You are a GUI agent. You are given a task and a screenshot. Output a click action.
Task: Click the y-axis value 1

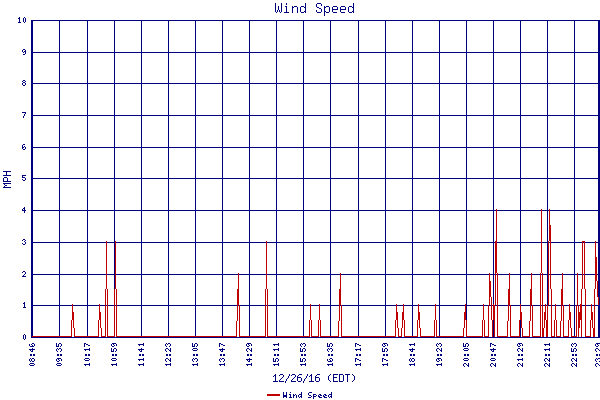(x=24, y=305)
